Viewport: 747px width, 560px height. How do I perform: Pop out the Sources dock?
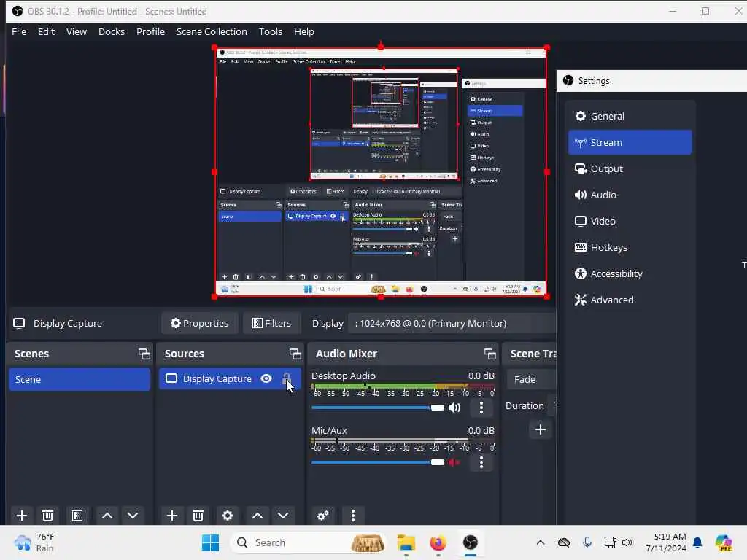(295, 354)
